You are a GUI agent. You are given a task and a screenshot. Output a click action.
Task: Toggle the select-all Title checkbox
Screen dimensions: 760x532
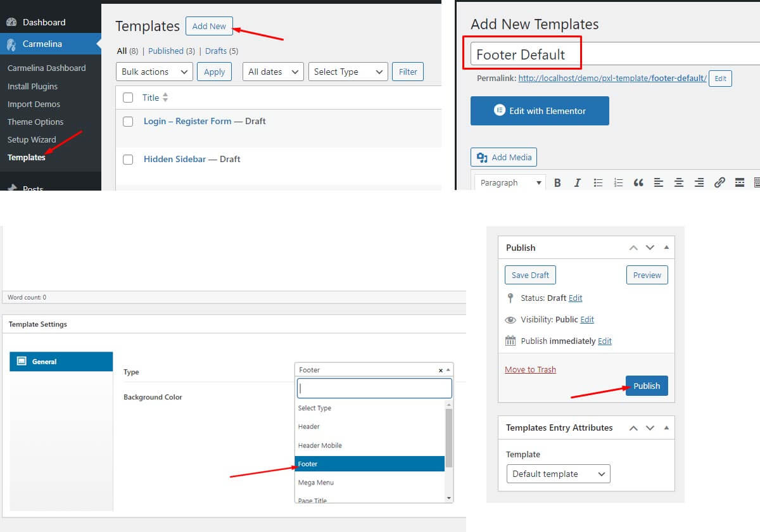click(128, 98)
